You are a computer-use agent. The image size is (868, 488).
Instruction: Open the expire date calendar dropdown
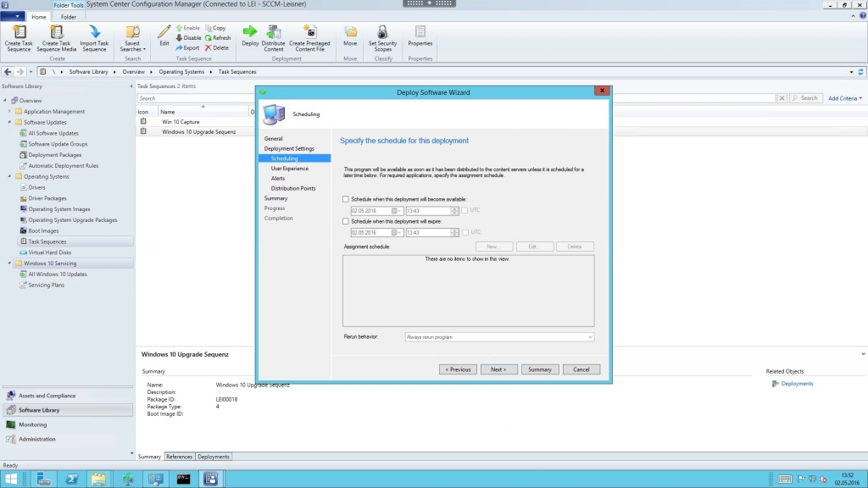point(396,233)
